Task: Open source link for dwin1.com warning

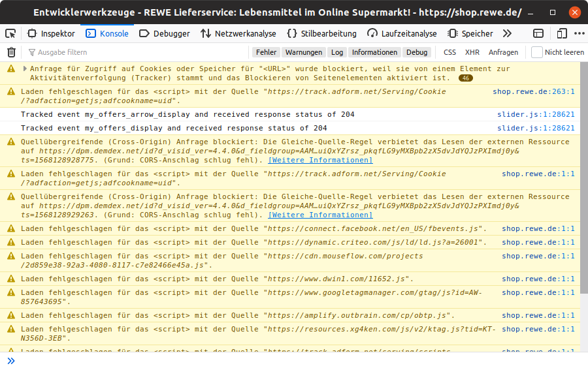Action: (x=538, y=279)
